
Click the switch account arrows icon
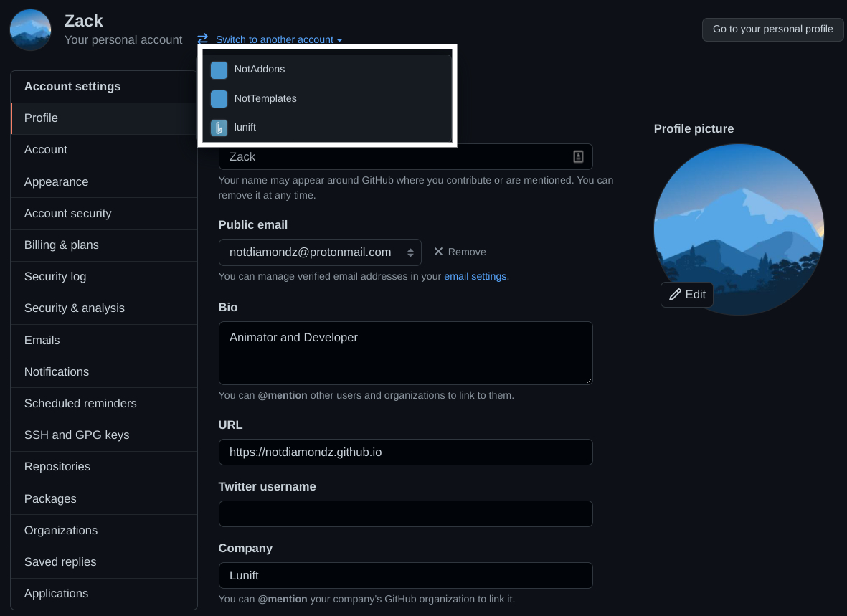[202, 39]
